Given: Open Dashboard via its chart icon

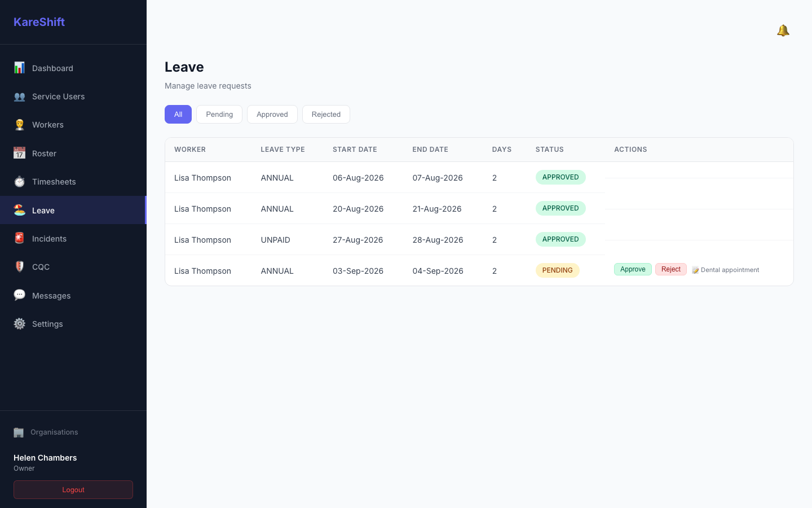Looking at the screenshot, I should (20, 68).
